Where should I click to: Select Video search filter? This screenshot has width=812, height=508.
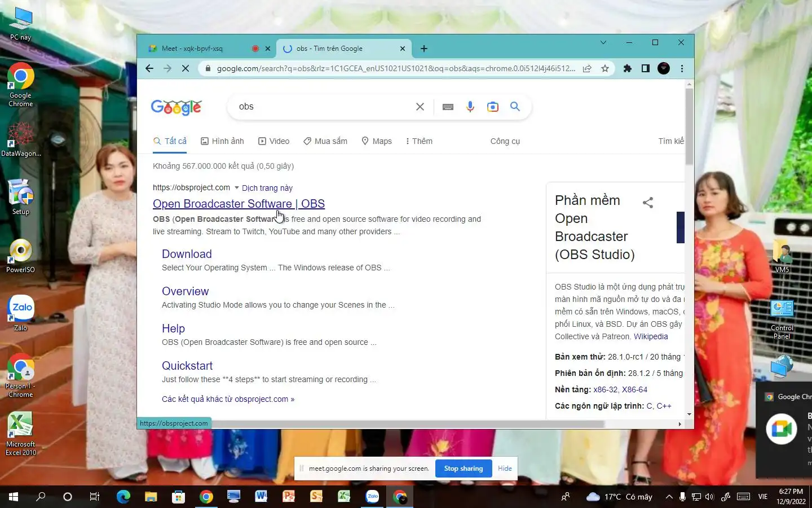pyautogui.click(x=273, y=141)
